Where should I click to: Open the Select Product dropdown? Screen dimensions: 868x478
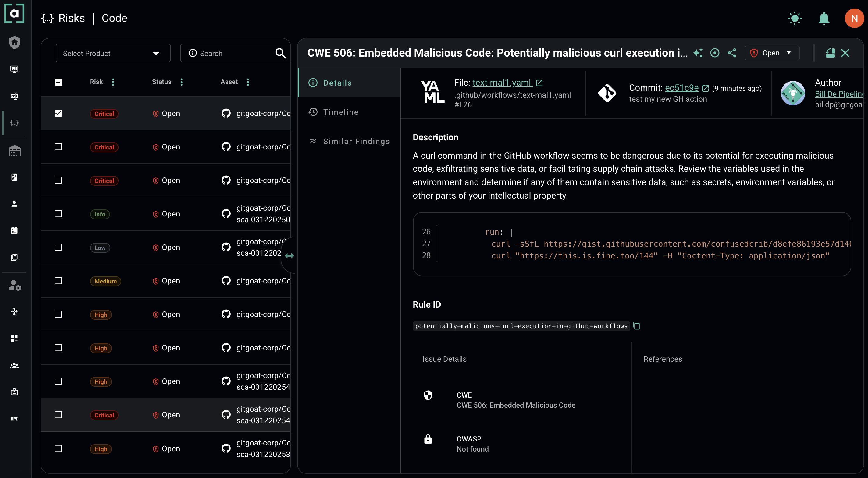point(113,53)
